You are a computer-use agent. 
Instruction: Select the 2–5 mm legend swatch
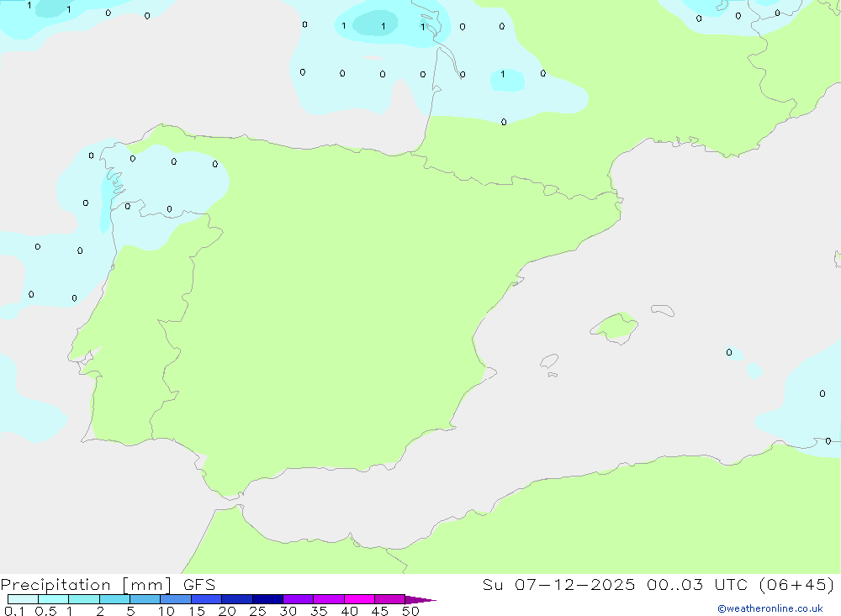[x=114, y=599]
